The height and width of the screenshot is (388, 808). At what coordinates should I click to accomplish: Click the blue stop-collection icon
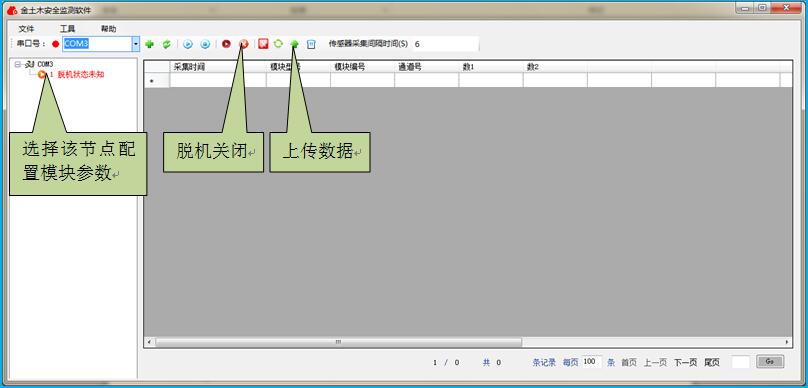point(205,44)
